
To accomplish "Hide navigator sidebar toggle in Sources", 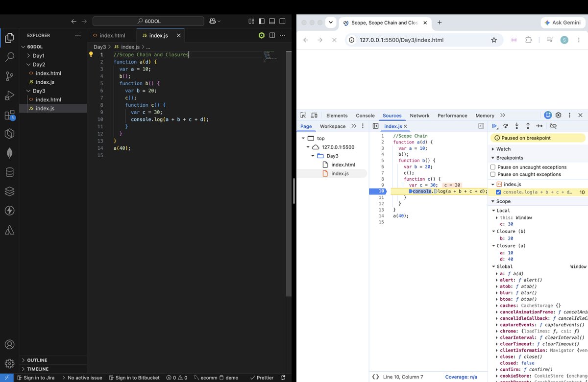I will [375, 126].
